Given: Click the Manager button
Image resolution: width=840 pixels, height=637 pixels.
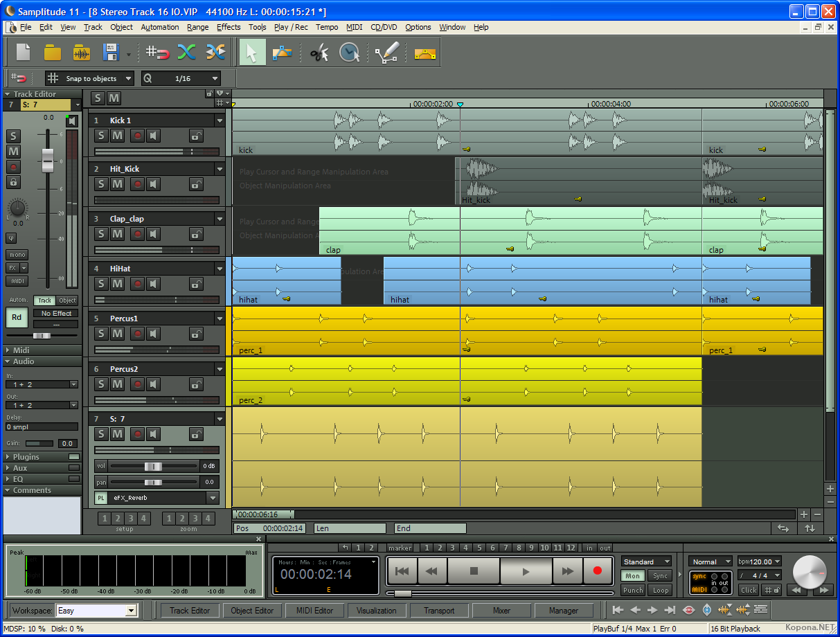Looking at the screenshot, I should point(564,611).
